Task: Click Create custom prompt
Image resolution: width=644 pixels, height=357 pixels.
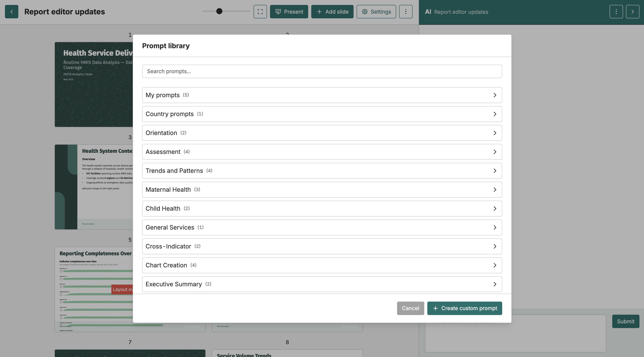Action: (x=465, y=308)
